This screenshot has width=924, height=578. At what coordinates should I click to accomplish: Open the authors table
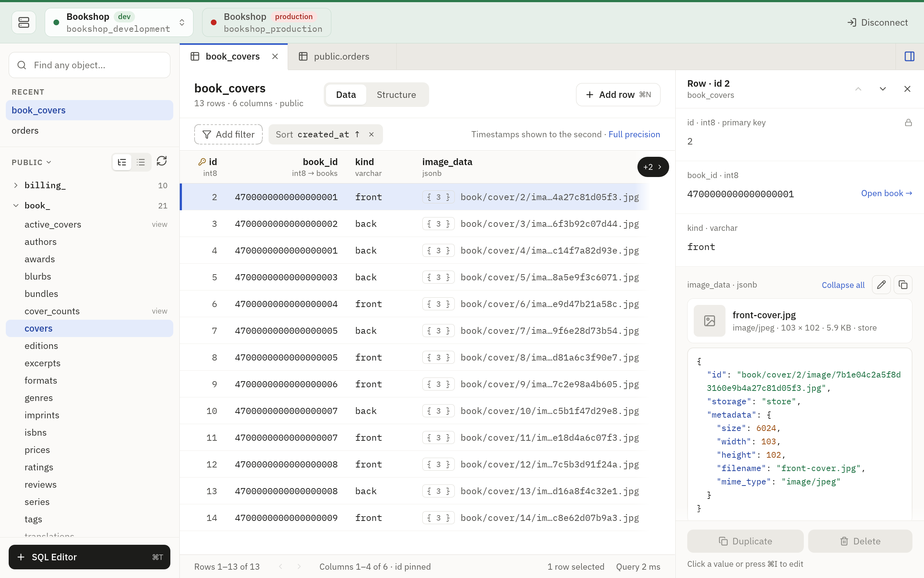click(90, 242)
